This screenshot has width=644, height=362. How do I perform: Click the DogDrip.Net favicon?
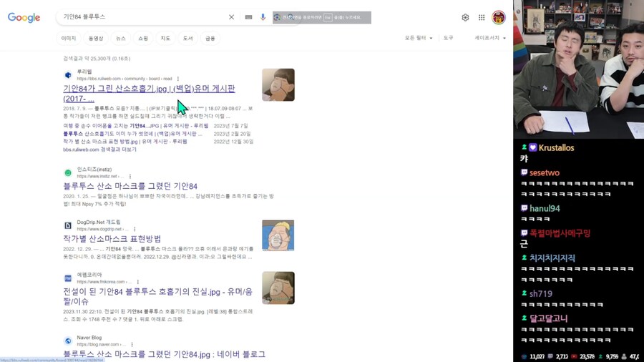[x=68, y=226]
